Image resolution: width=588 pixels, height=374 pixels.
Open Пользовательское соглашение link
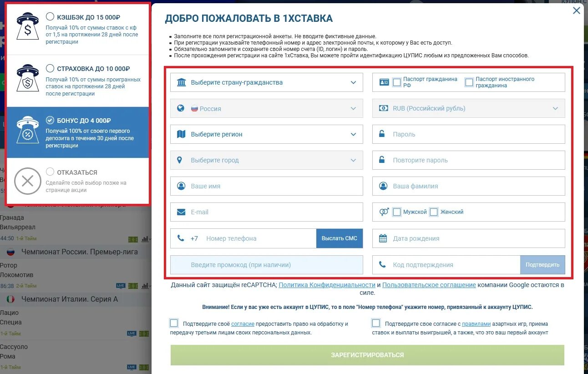click(429, 285)
